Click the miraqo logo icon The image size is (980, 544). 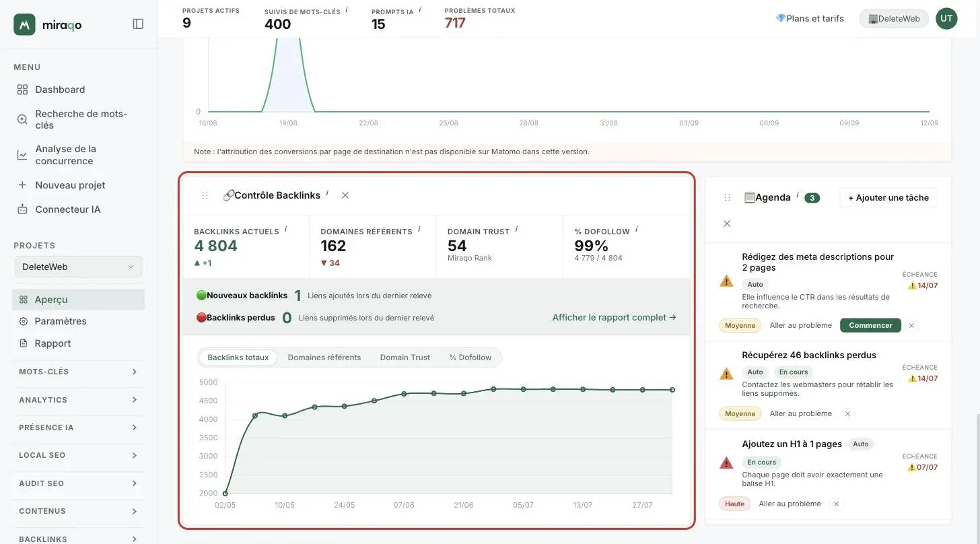[24, 24]
